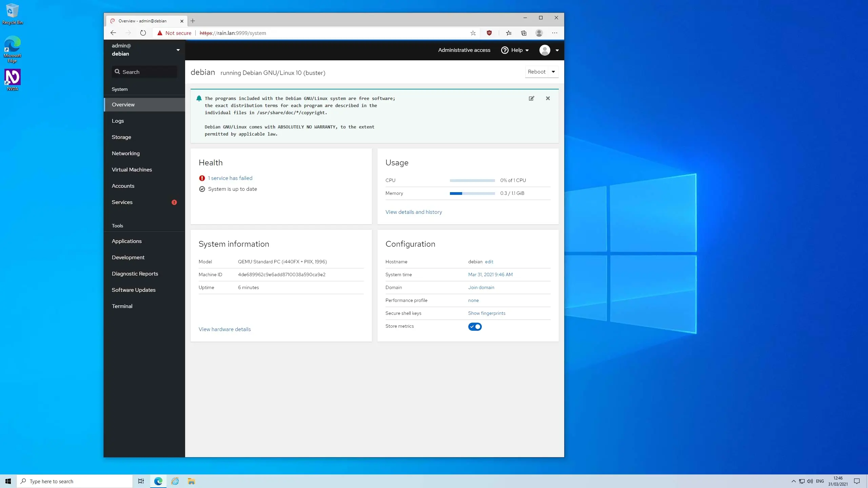Click the Memory usage bar
Viewport: 868px width, 488px height.
point(472,193)
